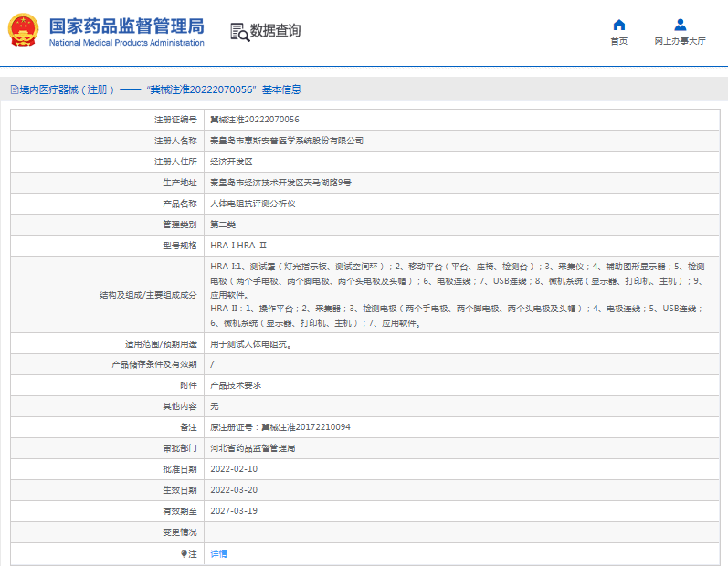The image size is (728, 566).
Task: Select the 河北省药品监督管理局 value
Action: point(253,448)
